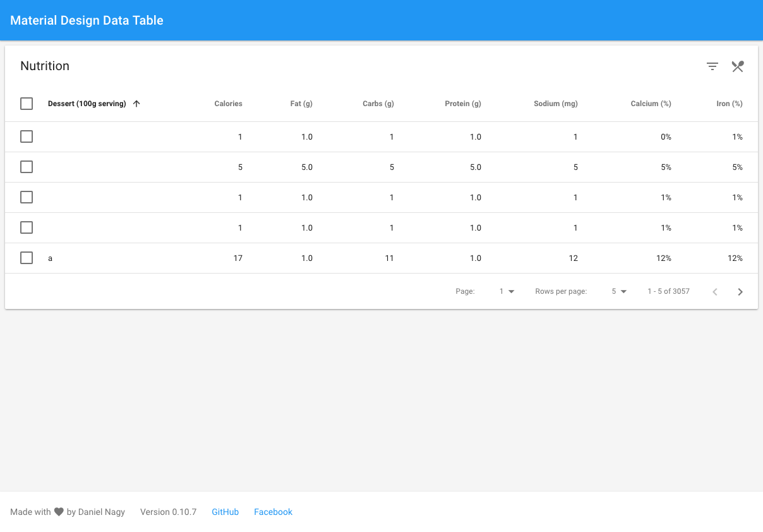Sort the table by Calories
Viewport: 763px width, 532px height.
(228, 103)
